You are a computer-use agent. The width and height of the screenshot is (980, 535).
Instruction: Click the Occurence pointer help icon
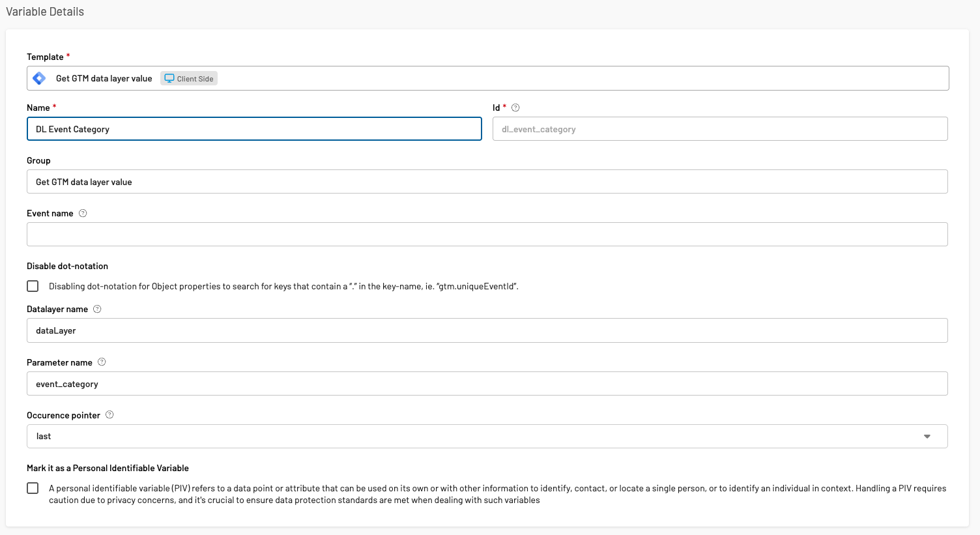(109, 415)
